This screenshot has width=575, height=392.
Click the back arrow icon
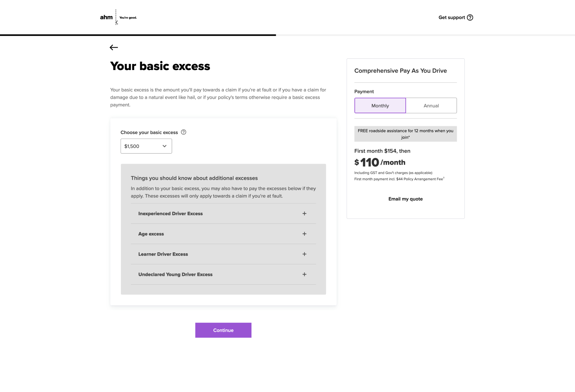tap(114, 47)
